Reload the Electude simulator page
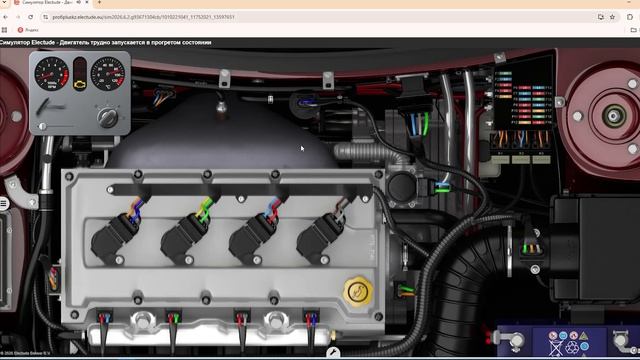640x360 pixels. tap(31, 17)
